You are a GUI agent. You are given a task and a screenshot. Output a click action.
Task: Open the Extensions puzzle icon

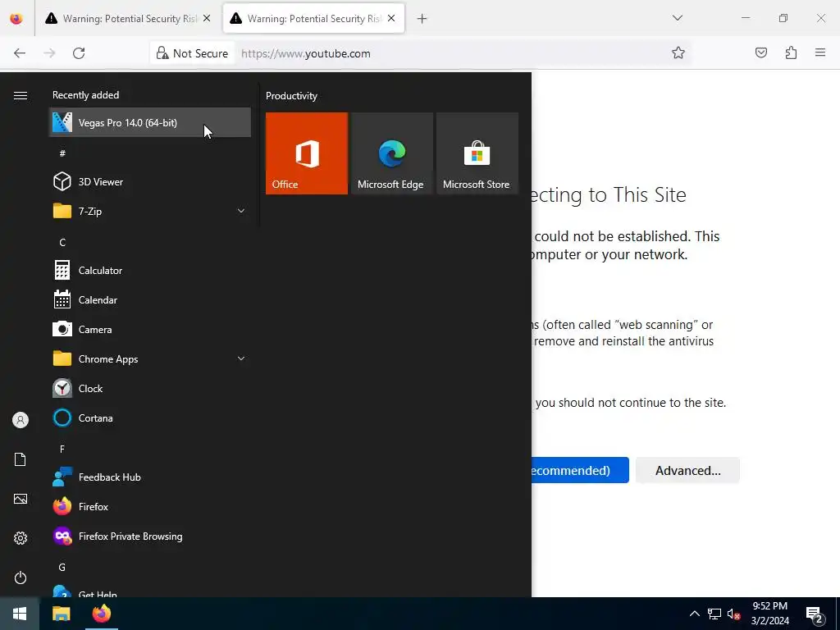pyautogui.click(x=791, y=52)
